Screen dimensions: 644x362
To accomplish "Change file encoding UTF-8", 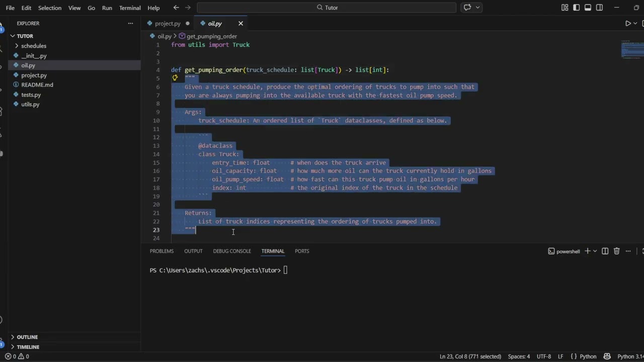I will click(544, 356).
